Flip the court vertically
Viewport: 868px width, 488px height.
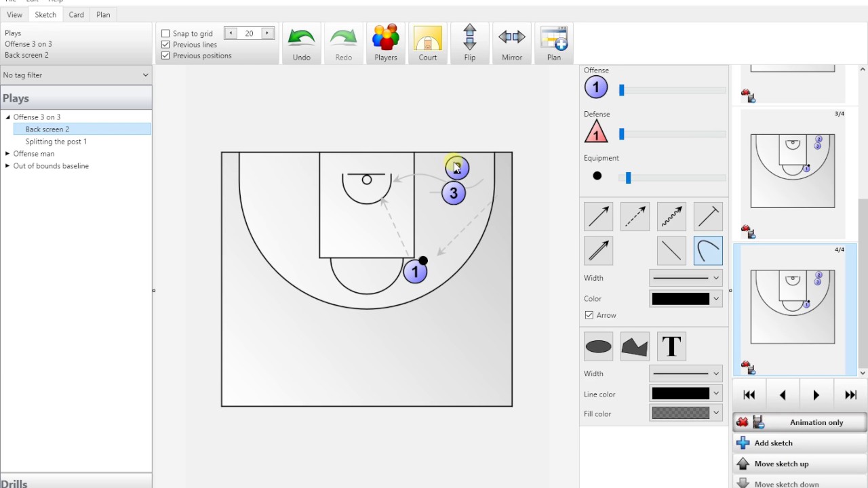point(470,44)
